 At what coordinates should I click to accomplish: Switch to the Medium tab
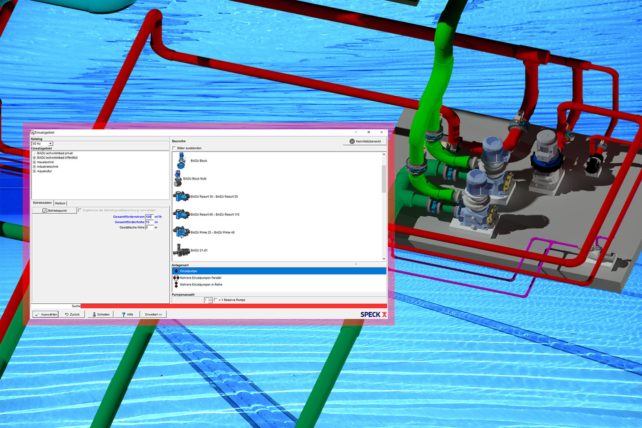(61, 202)
